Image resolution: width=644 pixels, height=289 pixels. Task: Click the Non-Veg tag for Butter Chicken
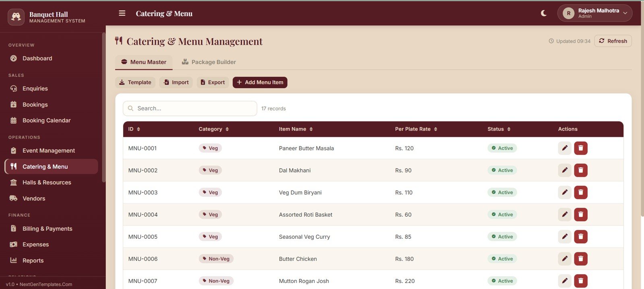[x=216, y=259]
